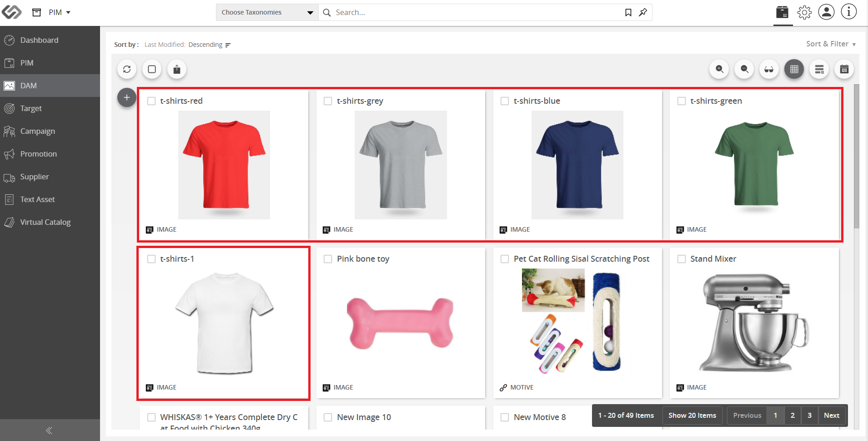Image resolution: width=868 pixels, height=441 pixels.
Task: Go to Dashboard in sidebar
Action: tap(50, 40)
